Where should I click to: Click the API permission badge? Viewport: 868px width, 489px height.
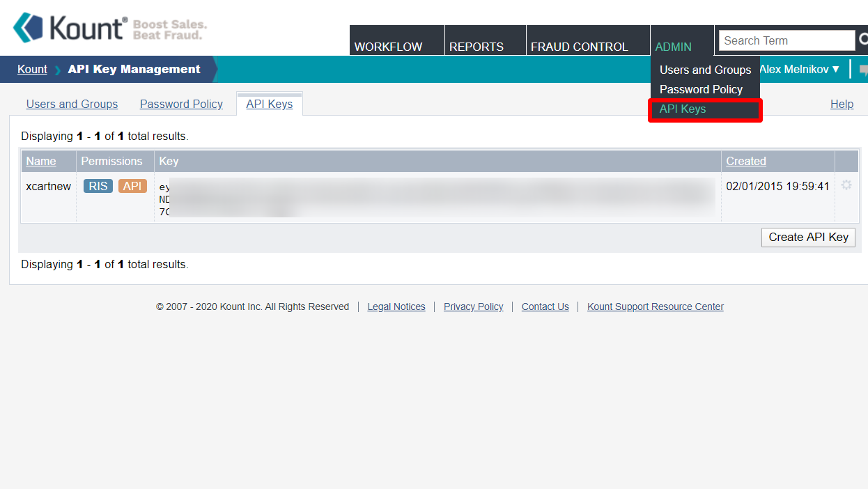coord(132,186)
